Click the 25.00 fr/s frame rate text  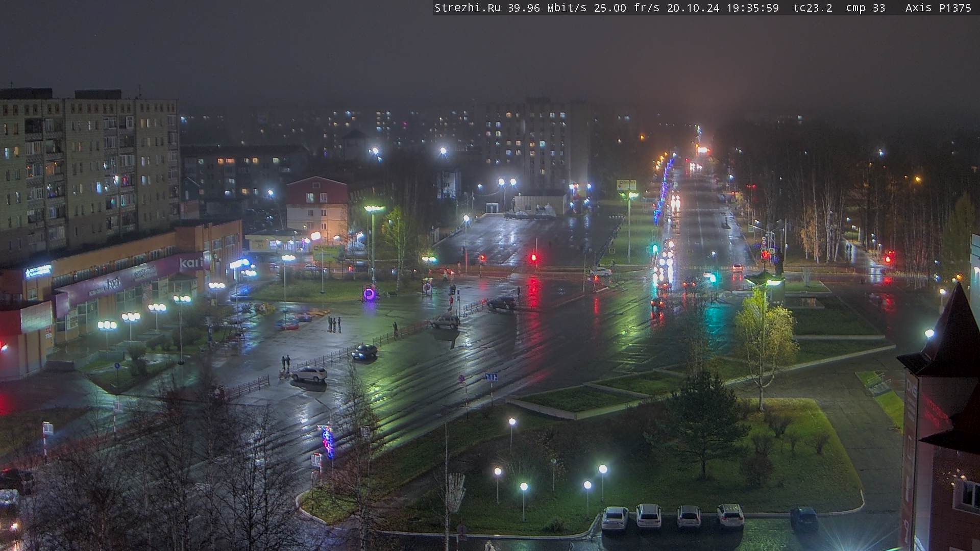tap(627, 8)
